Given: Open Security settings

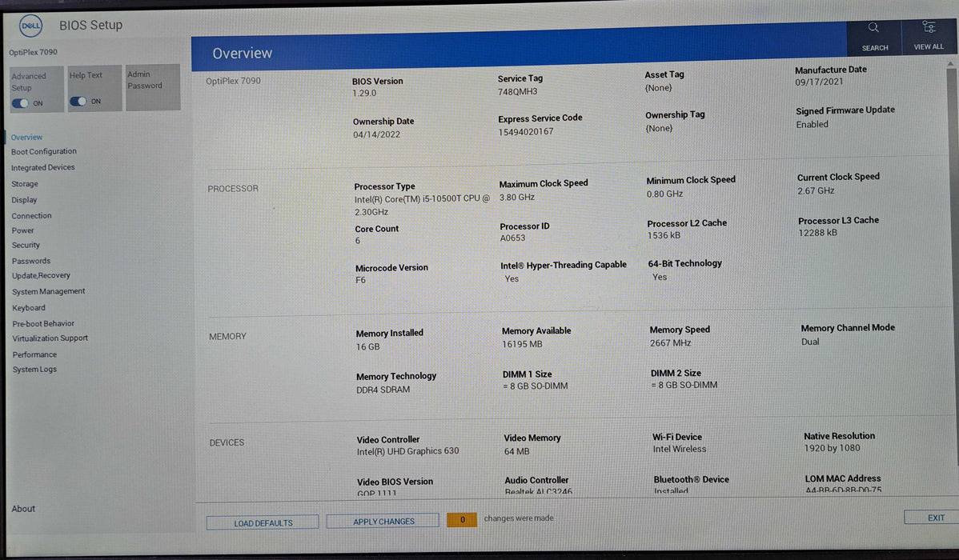Looking at the screenshot, I should (26, 245).
